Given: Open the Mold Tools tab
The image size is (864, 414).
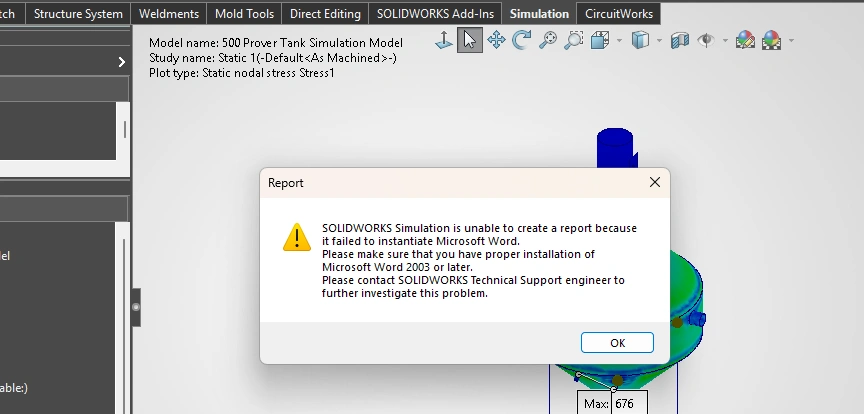Looking at the screenshot, I should point(244,14).
